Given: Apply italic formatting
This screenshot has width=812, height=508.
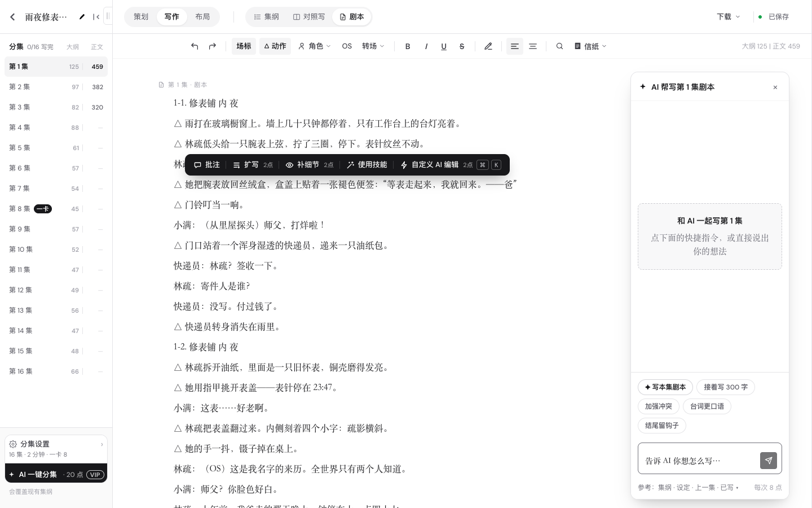Looking at the screenshot, I should pyautogui.click(x=426, y=46).
